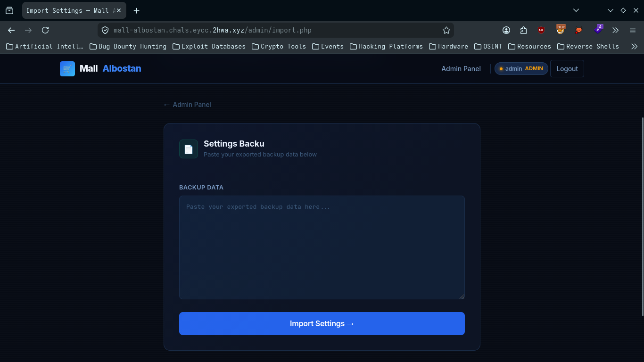Close the Import Settings tab
The image size is (644, 362).
119,10
